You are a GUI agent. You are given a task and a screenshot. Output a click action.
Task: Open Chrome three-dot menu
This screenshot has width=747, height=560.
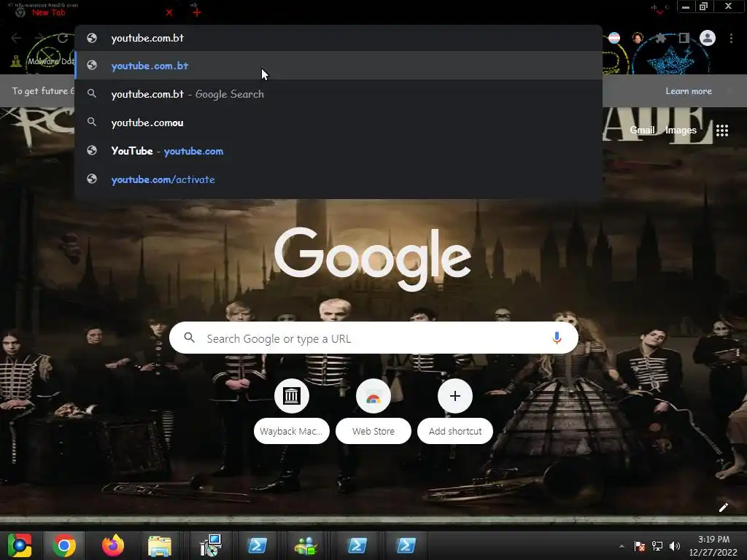(731, 38)
